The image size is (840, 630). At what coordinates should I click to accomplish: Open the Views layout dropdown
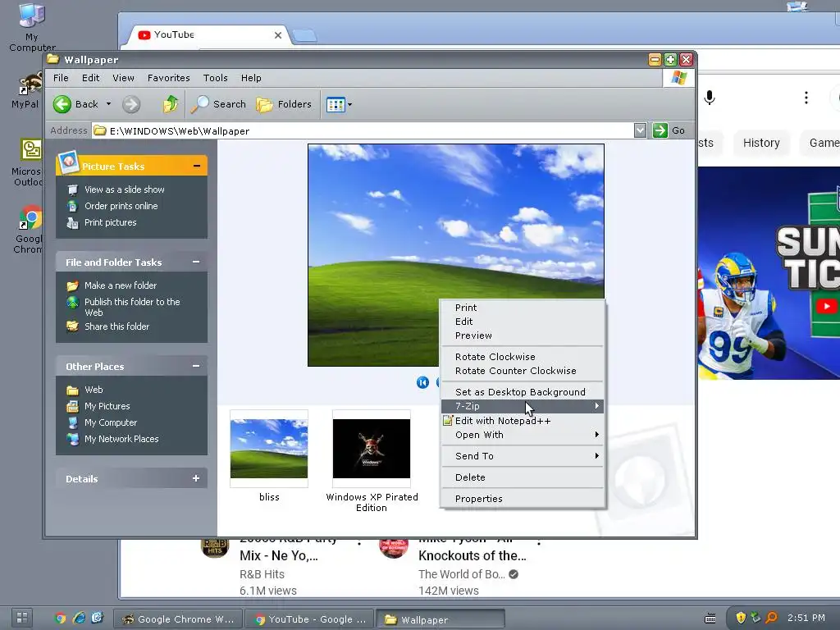tap(339, 104)
